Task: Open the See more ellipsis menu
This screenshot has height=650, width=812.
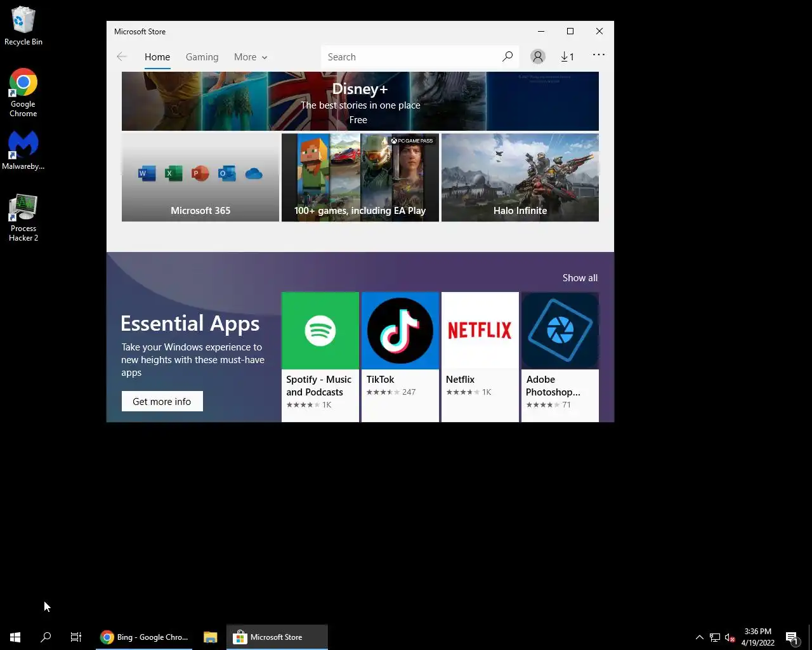Action: click(599, 55)
